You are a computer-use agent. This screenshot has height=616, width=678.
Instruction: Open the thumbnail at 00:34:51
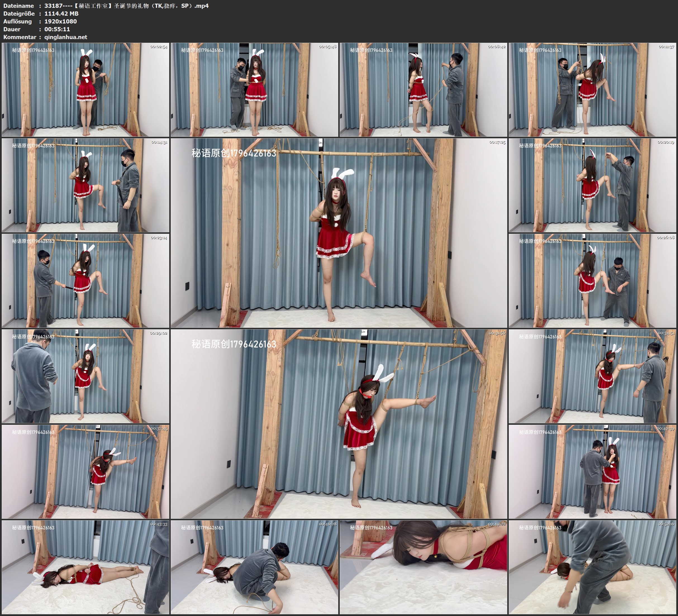coord(593,376)
